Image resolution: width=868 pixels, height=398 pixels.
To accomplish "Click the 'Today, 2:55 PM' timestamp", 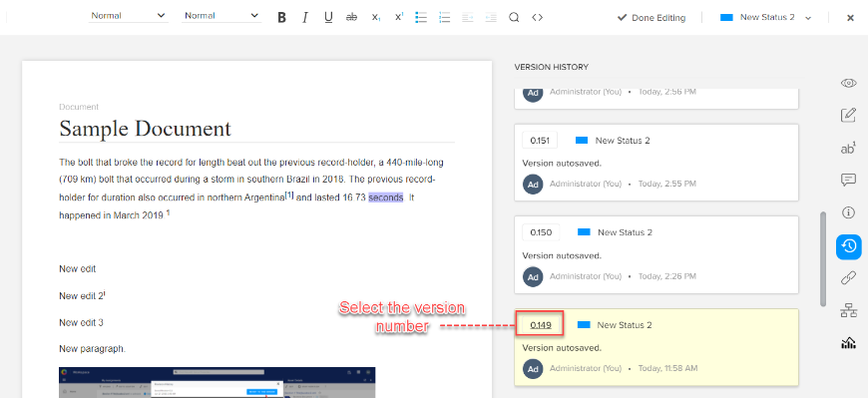I will [667, 184].
